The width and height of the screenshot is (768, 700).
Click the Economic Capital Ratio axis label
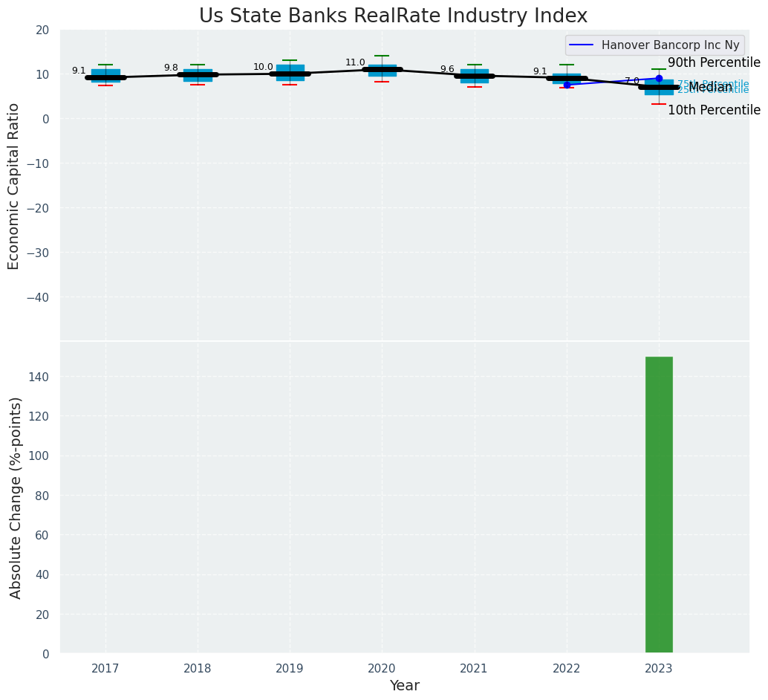pos(14,186)
